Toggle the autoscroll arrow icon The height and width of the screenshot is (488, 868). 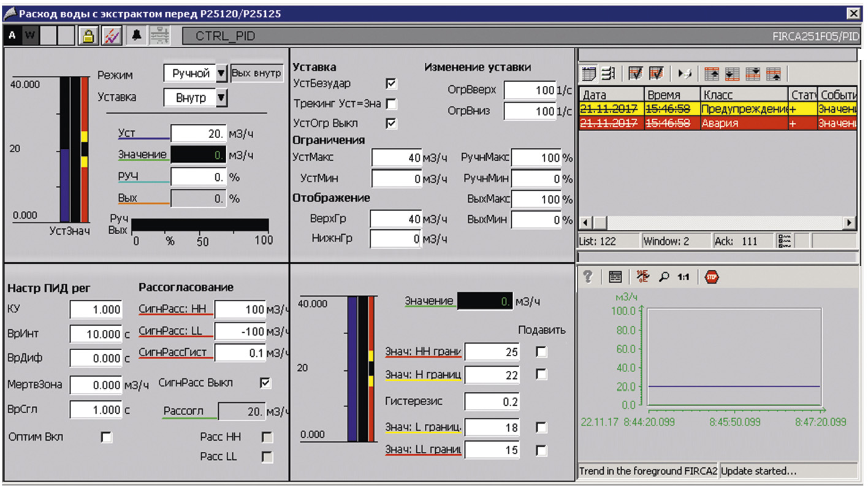point(685,74)
